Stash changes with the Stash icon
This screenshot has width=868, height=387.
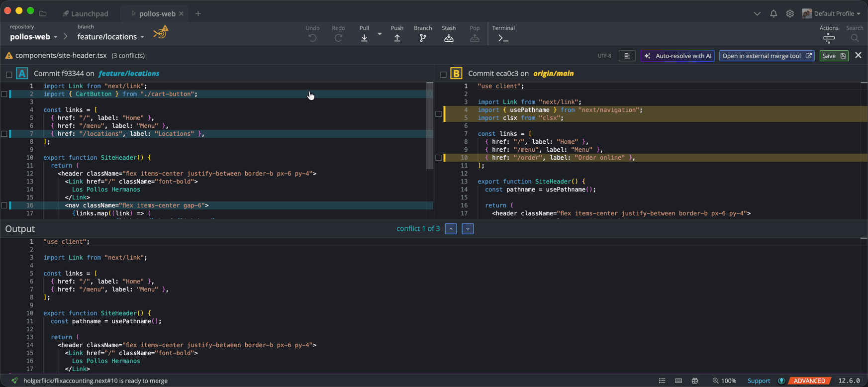point(449,38)
